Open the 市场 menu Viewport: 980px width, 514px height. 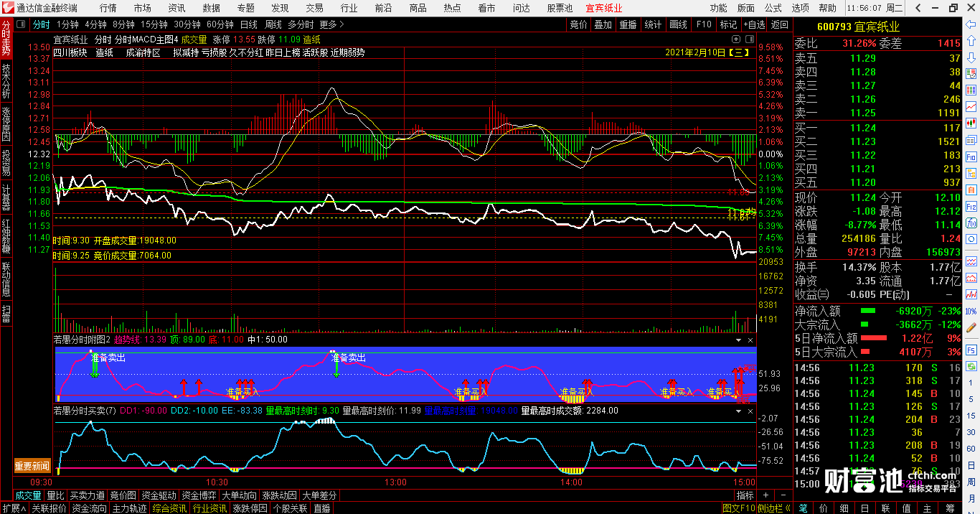(x=143, y=8)
